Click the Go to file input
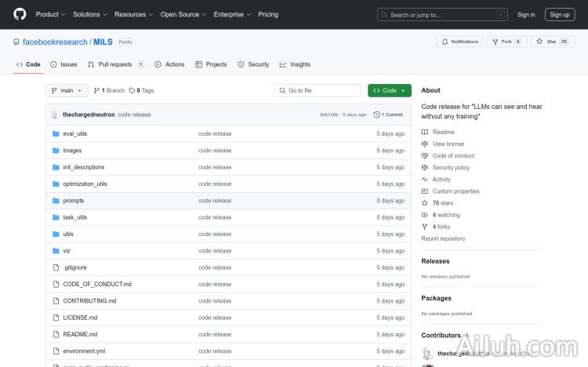Screen dimensions: 588x367 coord(318,90)
